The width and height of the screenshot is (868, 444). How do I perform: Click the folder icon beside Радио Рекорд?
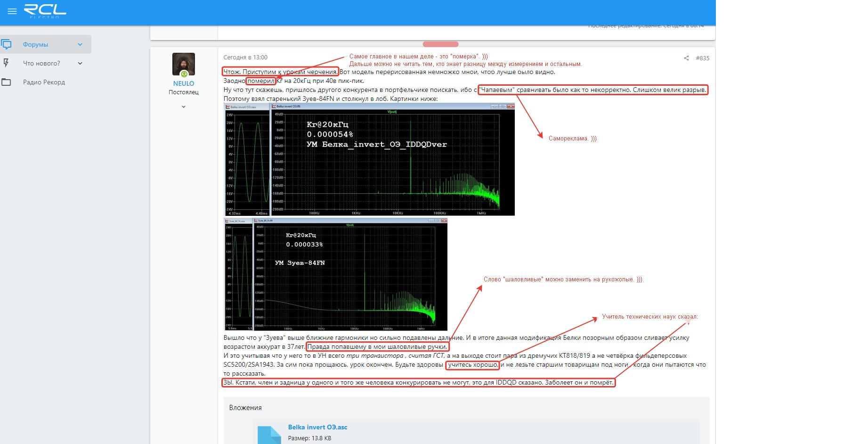[x=7, y=82]
